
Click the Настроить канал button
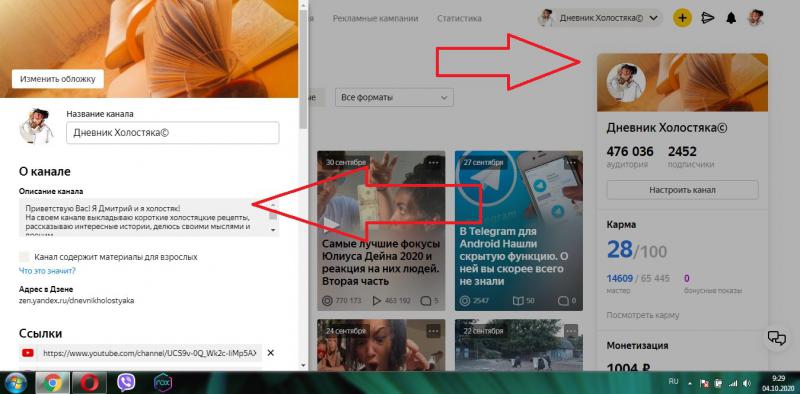tap(682, 190)
